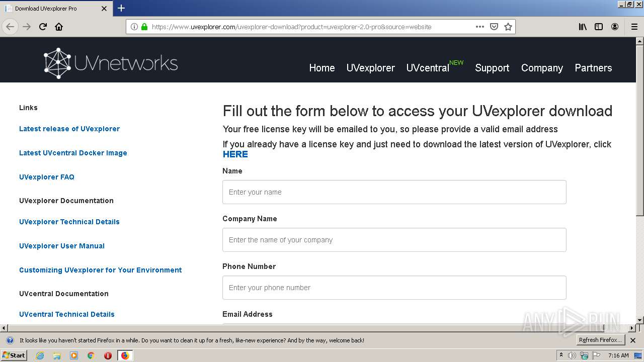Open the UVexplorer User Manual link

[x=62, y=246]
